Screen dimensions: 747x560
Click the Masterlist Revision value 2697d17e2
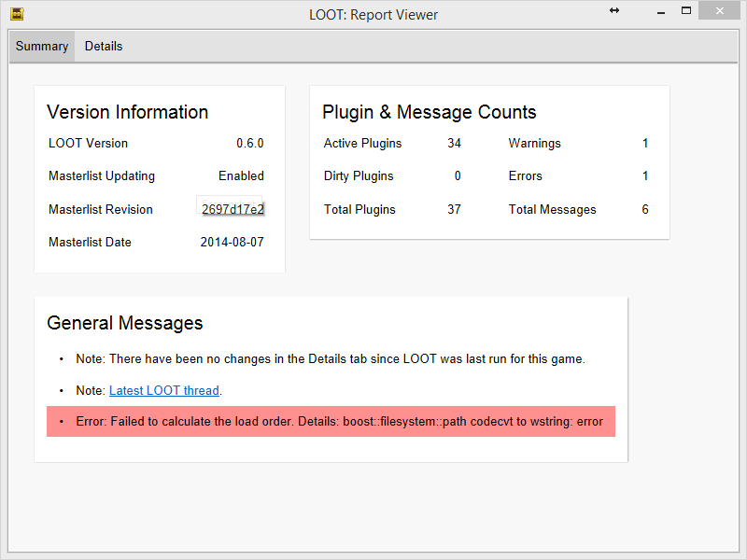point(233,209)
